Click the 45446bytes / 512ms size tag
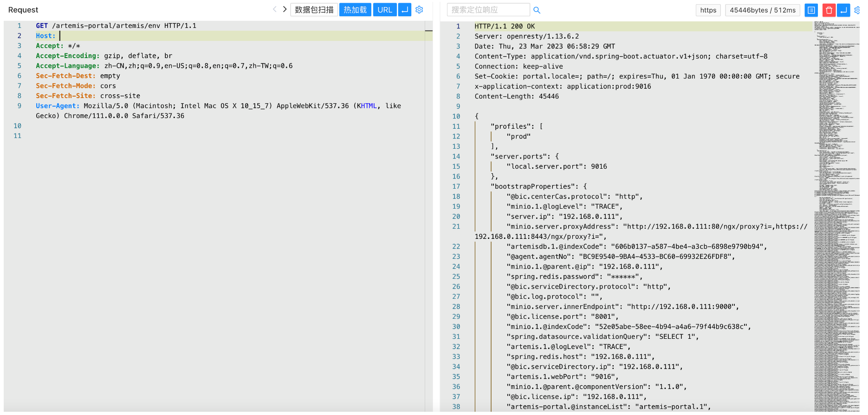This screenshot has width=868, height=415. 762,10
